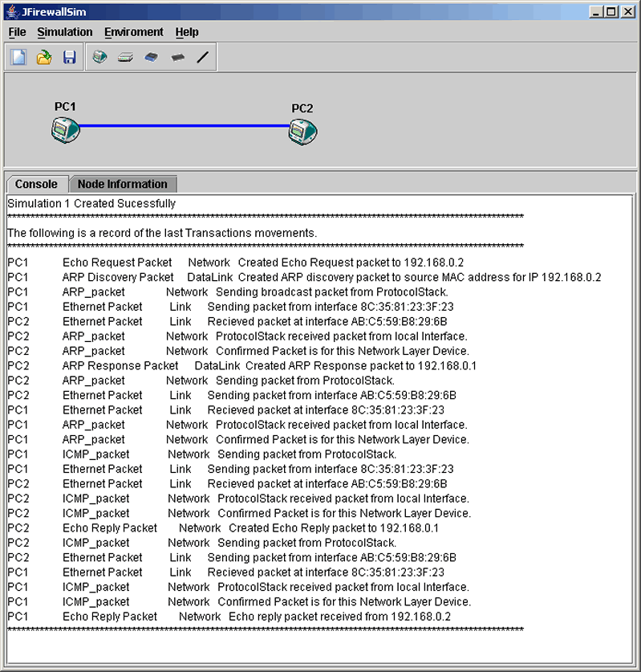Select the PC2 computer node
This screenshot has width=641, height=672.
(x=302, y=130)
